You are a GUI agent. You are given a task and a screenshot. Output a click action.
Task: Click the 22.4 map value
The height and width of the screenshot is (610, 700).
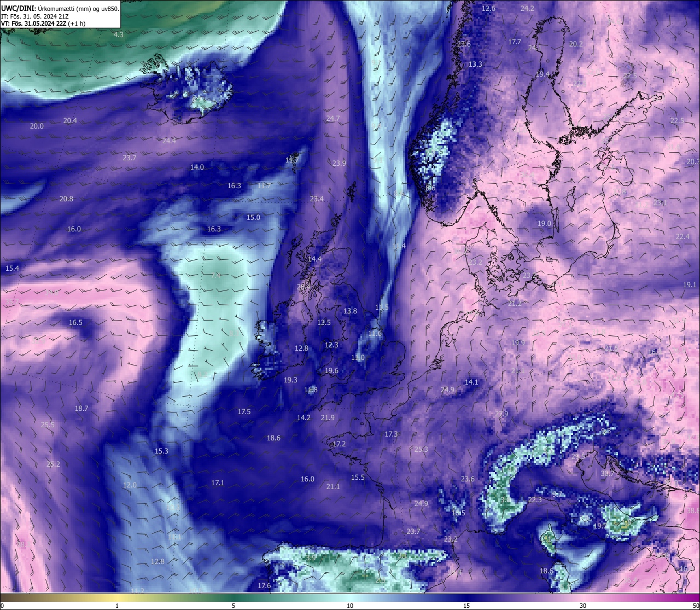682,236
